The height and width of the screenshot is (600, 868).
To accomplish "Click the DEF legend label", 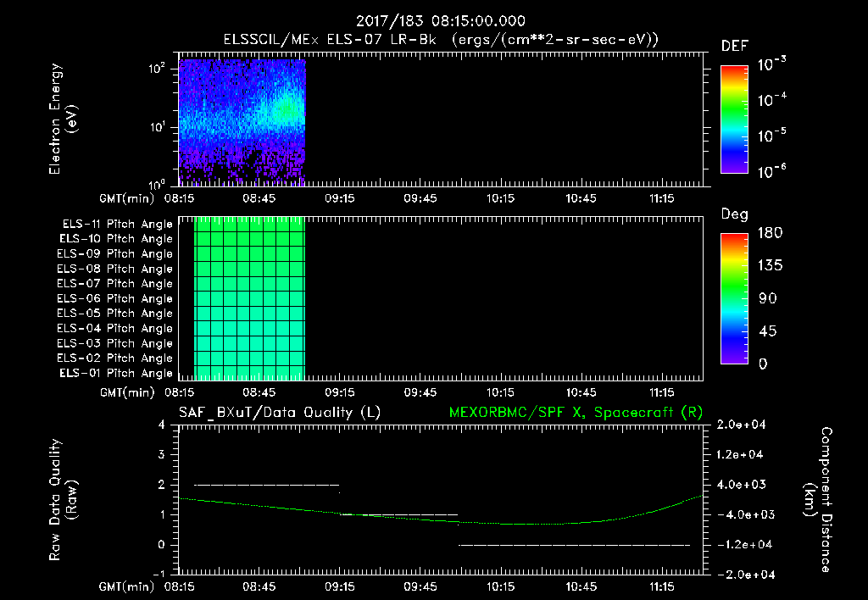I will (734, 46).
